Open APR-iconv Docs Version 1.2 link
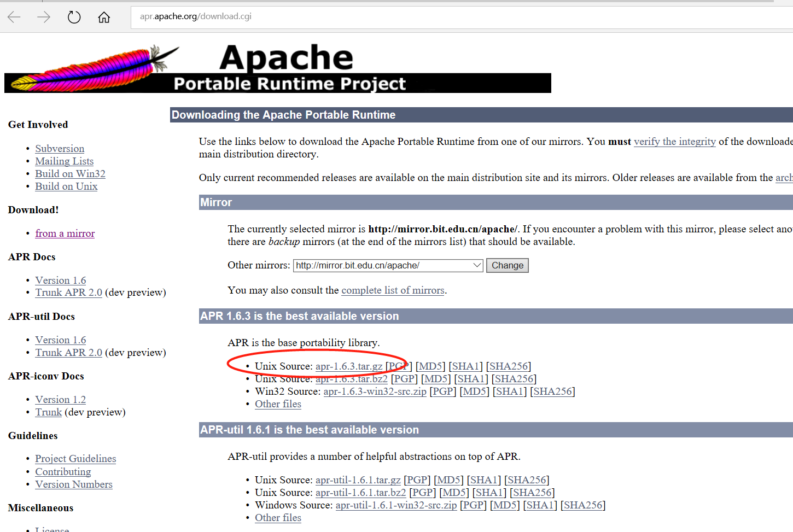This screenshot has height=532, width=793. [61, 400]
